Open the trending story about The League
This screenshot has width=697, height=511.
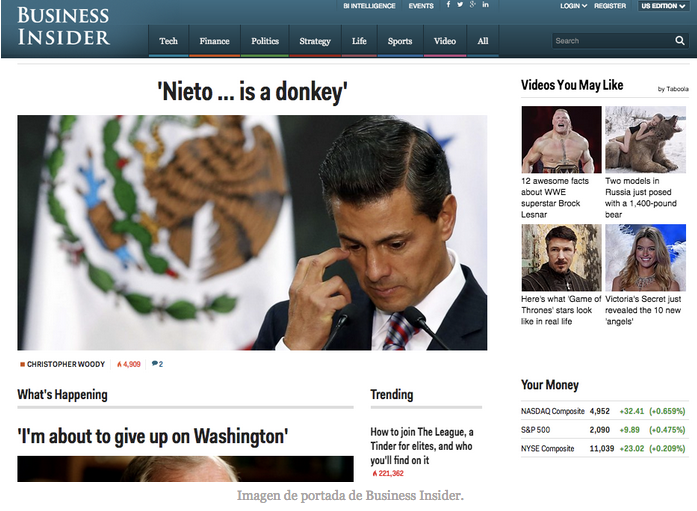(x=422, y=446)
